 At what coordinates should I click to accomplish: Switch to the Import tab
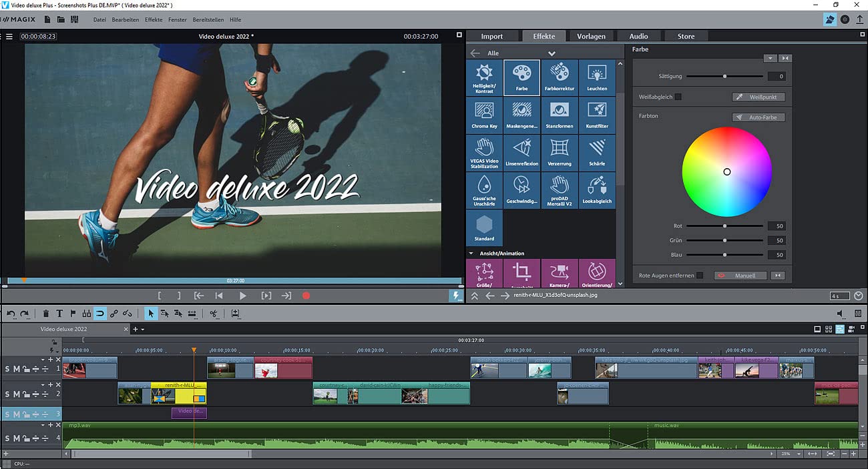[x=491, y=36]
